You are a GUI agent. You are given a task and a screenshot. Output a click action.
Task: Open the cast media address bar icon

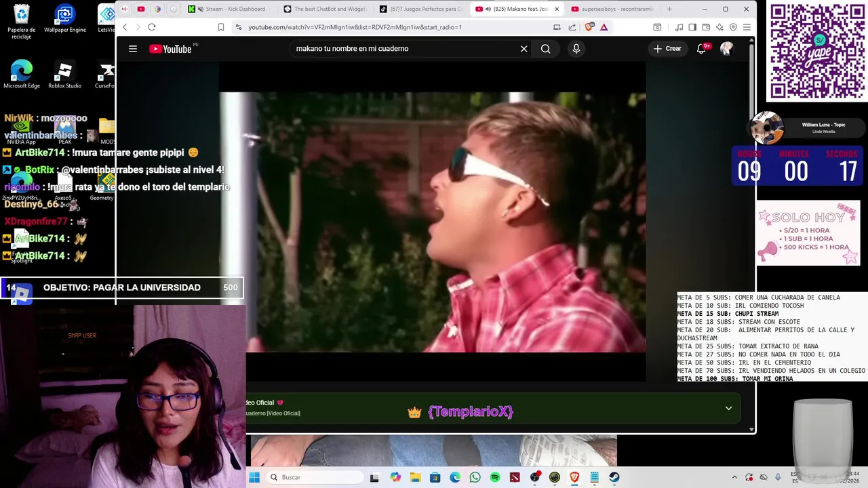557,27
